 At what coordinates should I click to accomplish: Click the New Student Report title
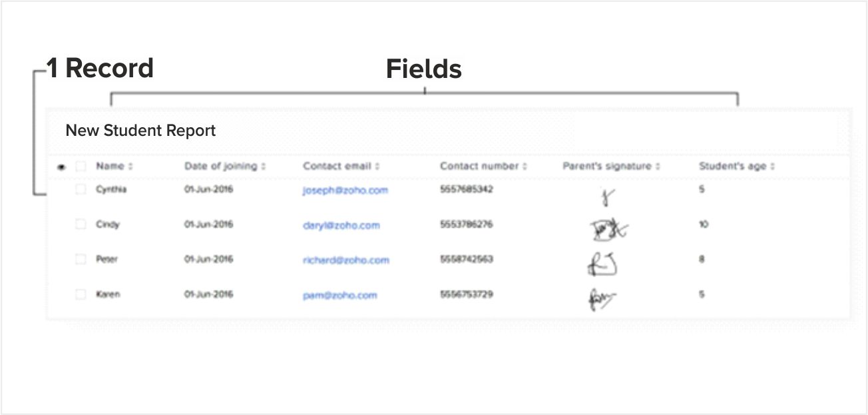click(140, 131)
